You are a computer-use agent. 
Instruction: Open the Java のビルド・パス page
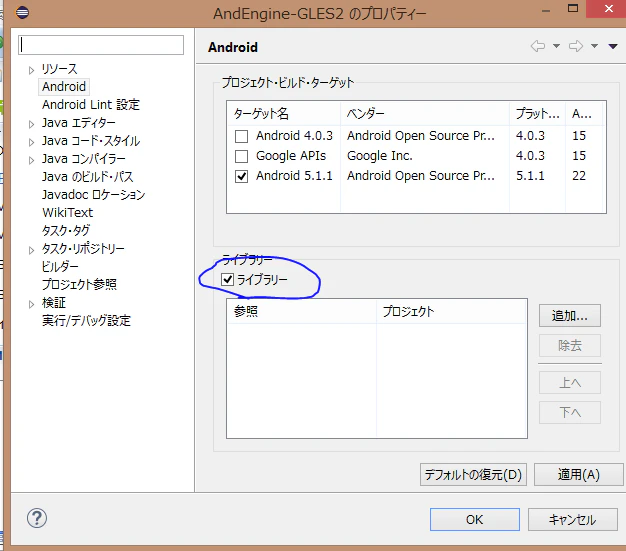click(x=87, y=176)
